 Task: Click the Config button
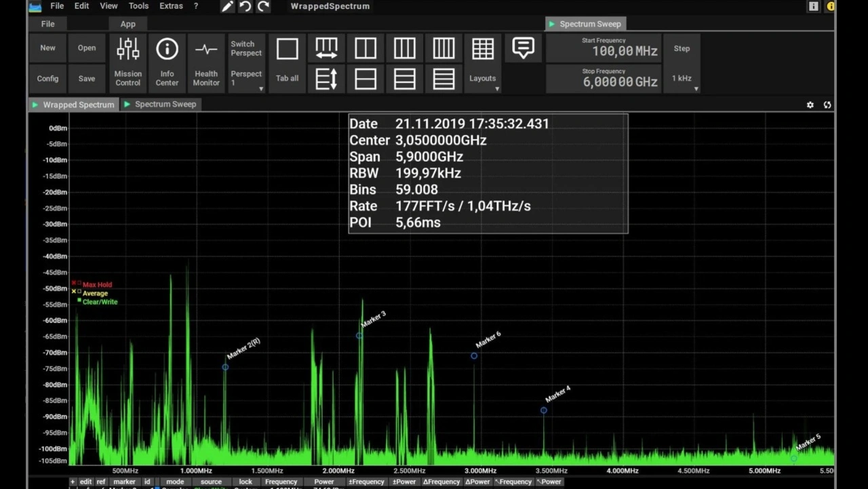tap(47, 79)
